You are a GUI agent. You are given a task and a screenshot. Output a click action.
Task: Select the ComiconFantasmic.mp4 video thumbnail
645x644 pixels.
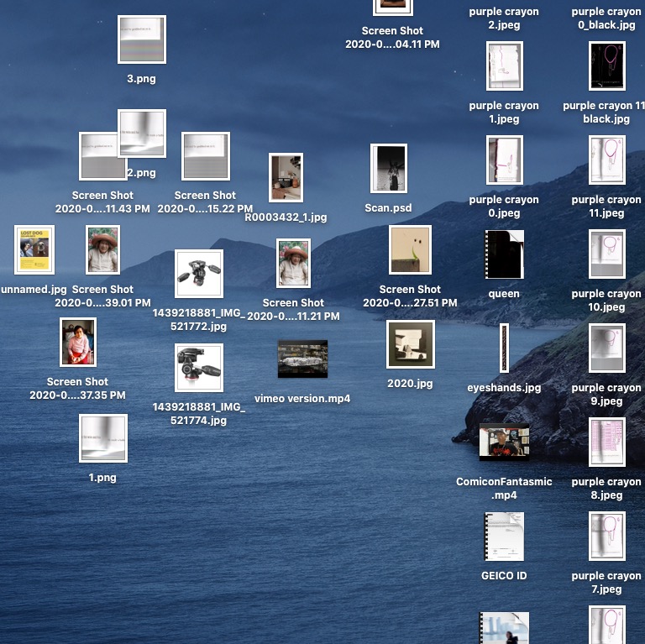click(504, 442)
